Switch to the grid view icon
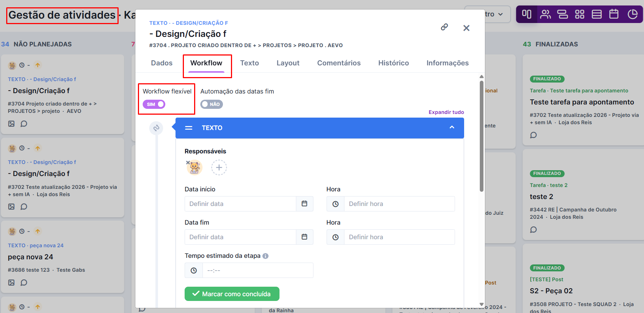 (x=579, y=14)
